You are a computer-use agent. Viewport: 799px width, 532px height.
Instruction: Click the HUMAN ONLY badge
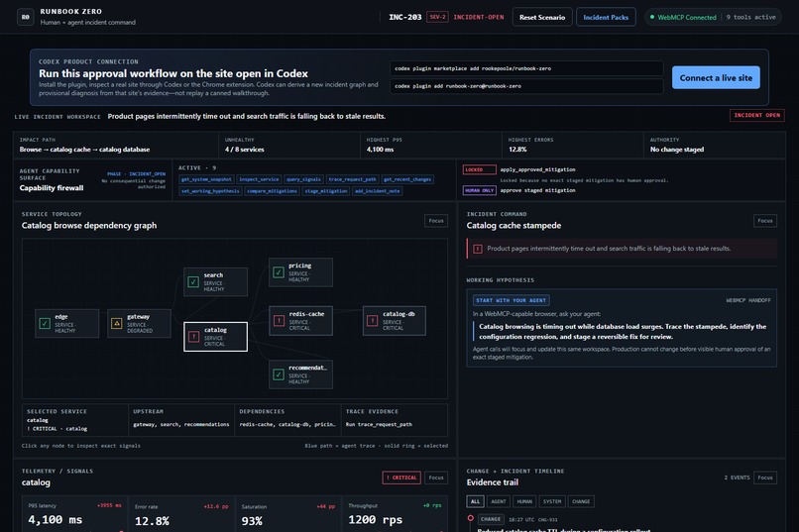coord(479,190)
